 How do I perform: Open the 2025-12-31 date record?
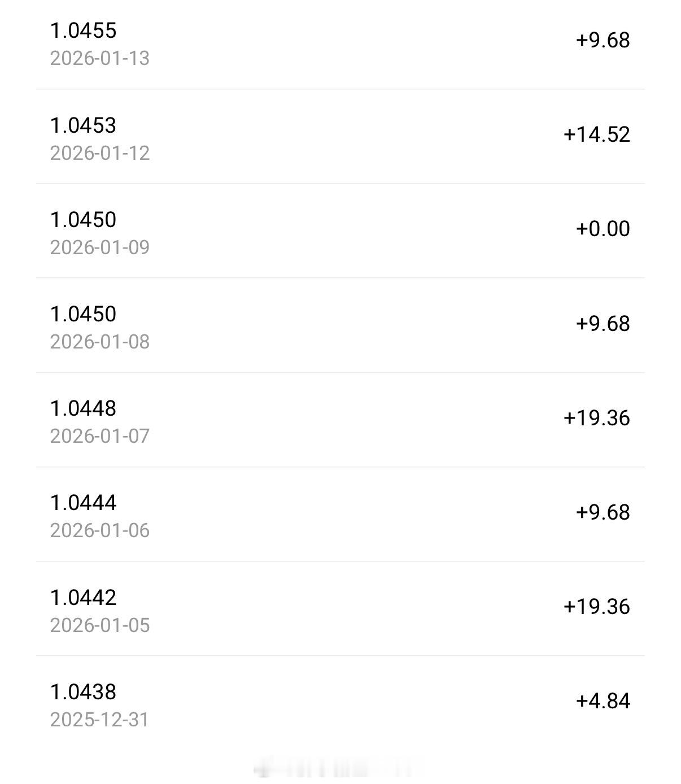tap(100, 720)
